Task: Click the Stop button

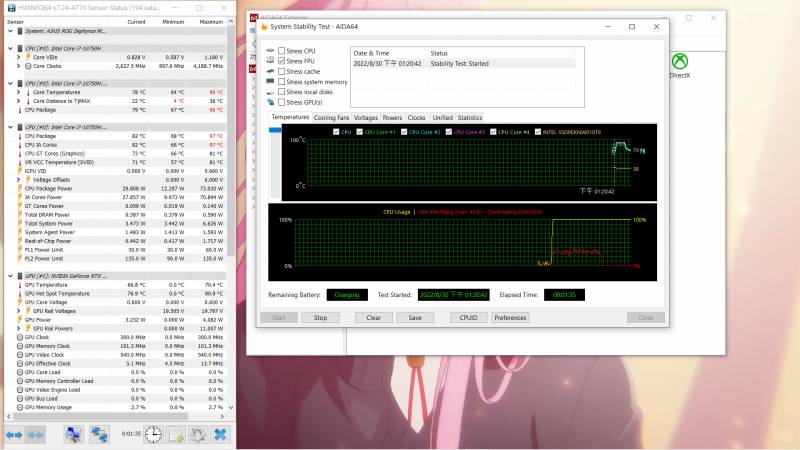Action: (320, 317)
